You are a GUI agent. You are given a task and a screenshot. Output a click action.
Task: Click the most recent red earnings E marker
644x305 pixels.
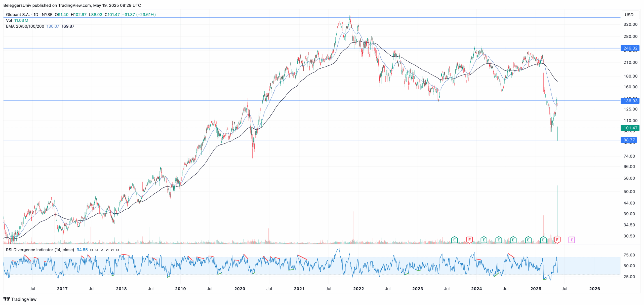click(x=557, y=240)
